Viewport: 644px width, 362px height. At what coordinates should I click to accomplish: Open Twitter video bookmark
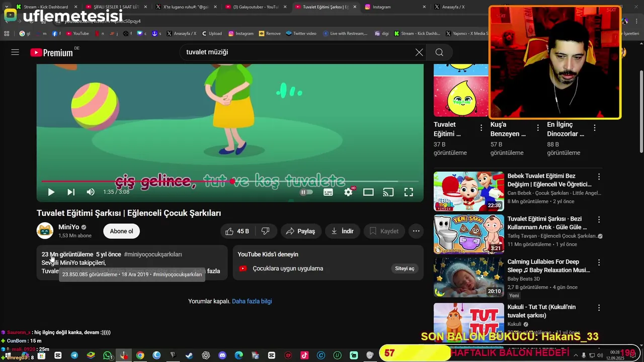[301, 34]
